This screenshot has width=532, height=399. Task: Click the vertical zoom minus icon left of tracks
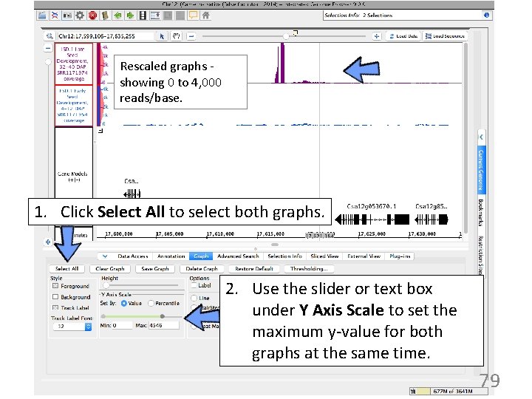click(x=48, y=49)
